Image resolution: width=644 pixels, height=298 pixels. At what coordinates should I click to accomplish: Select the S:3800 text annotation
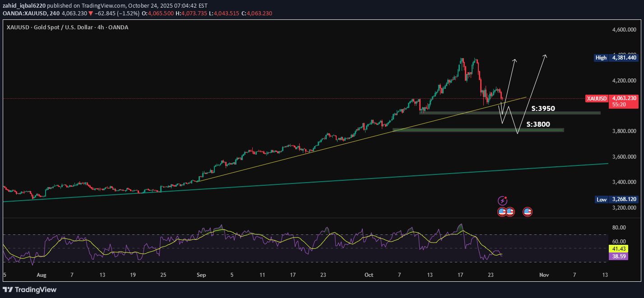(538, 124)
